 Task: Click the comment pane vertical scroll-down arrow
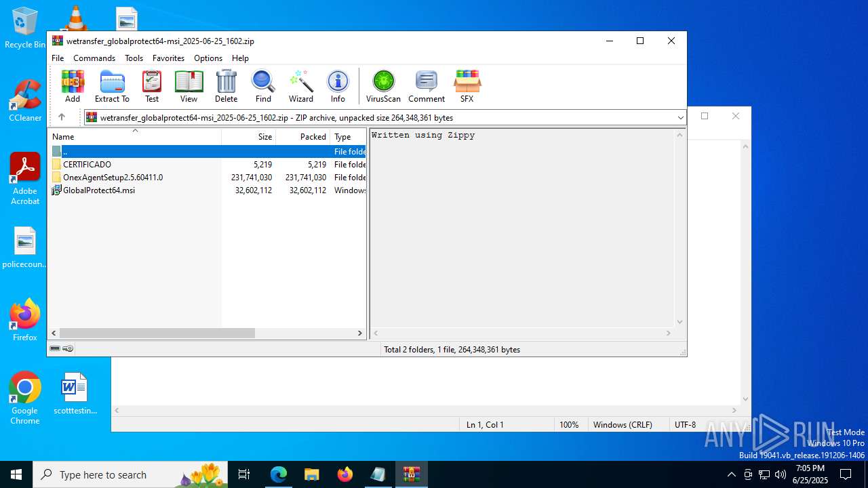click(679, 322)
